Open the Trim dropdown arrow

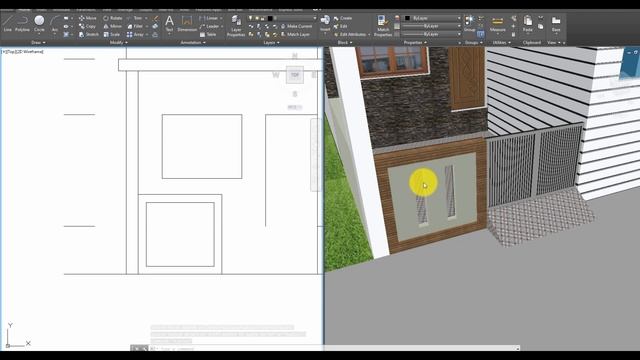click(146, 18)
